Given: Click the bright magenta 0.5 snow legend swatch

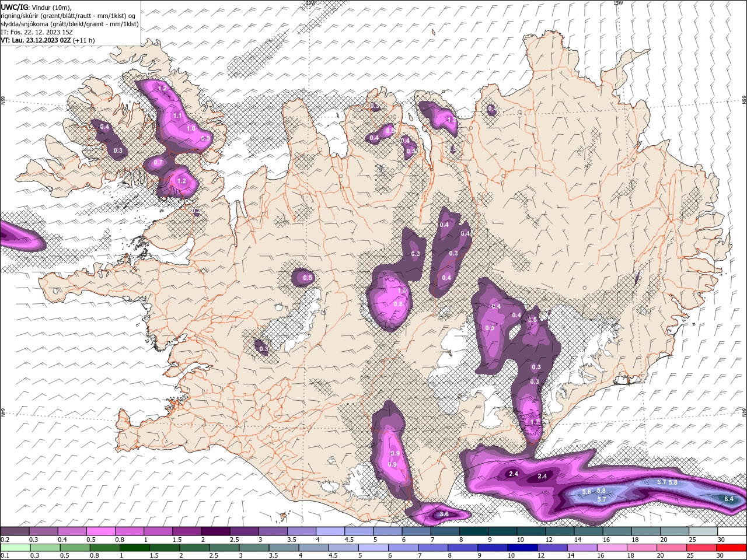Looking at the screenshot, I should coord(100,531).
